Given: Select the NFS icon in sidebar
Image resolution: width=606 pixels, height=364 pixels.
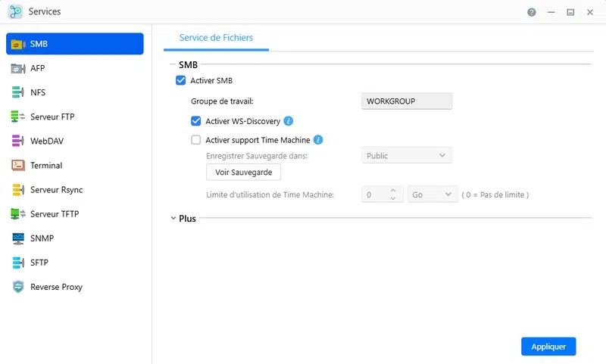Looking at the screenshot, I should pyautogui.click(x=18, y=92).
